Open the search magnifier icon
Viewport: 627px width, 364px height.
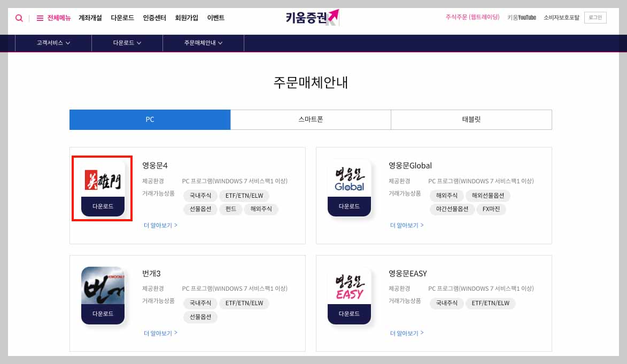19,18
